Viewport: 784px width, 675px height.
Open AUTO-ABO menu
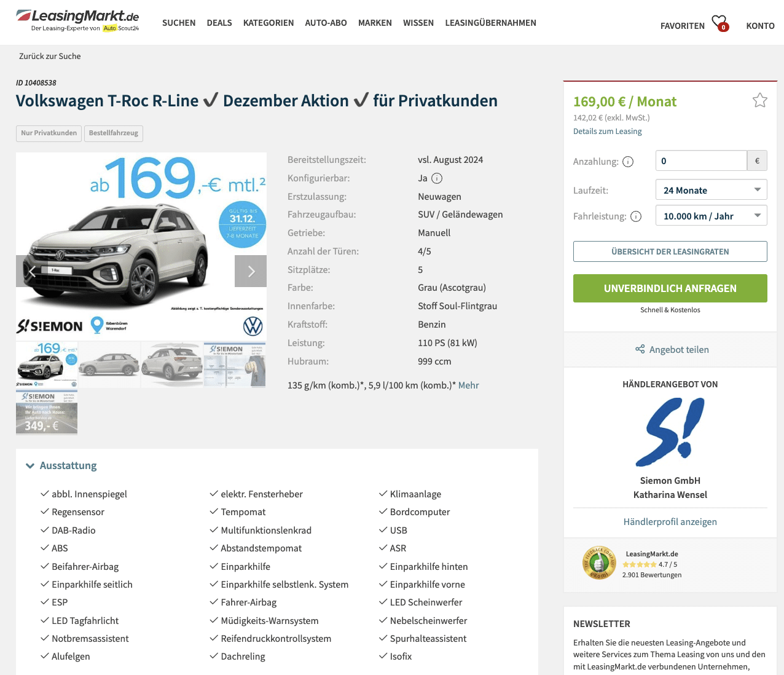(326, 23)
